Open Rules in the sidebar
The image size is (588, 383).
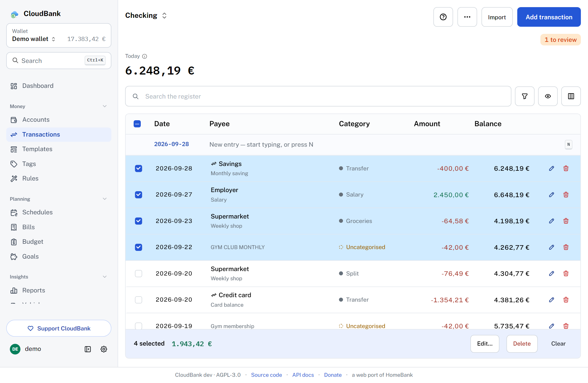click(59, 178)
